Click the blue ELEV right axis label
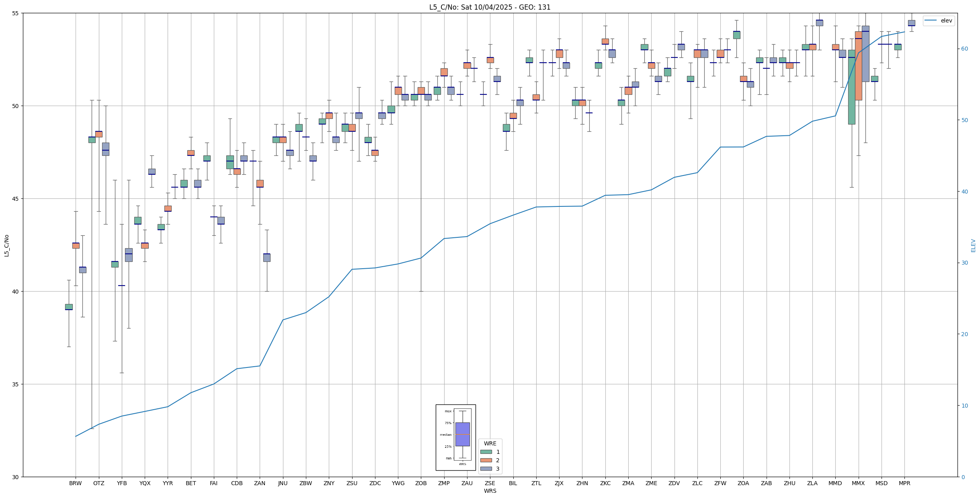 [x=973, y=245]
